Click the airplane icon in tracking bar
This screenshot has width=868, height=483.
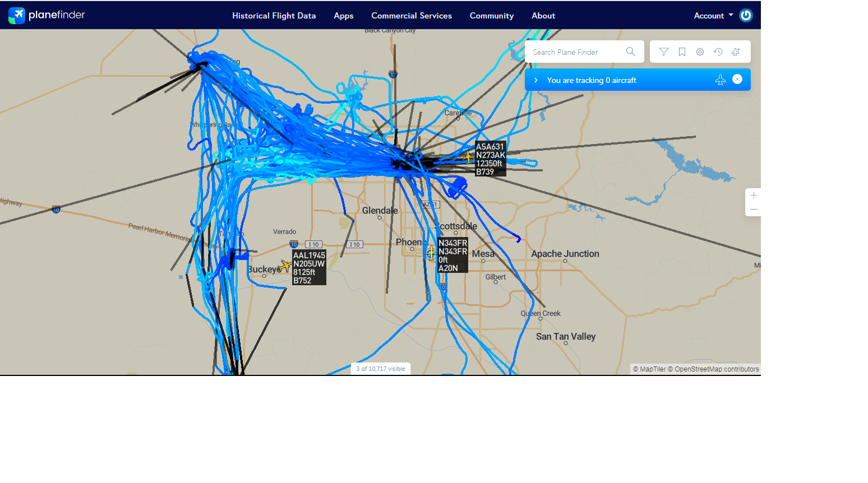tap(721, 80)
